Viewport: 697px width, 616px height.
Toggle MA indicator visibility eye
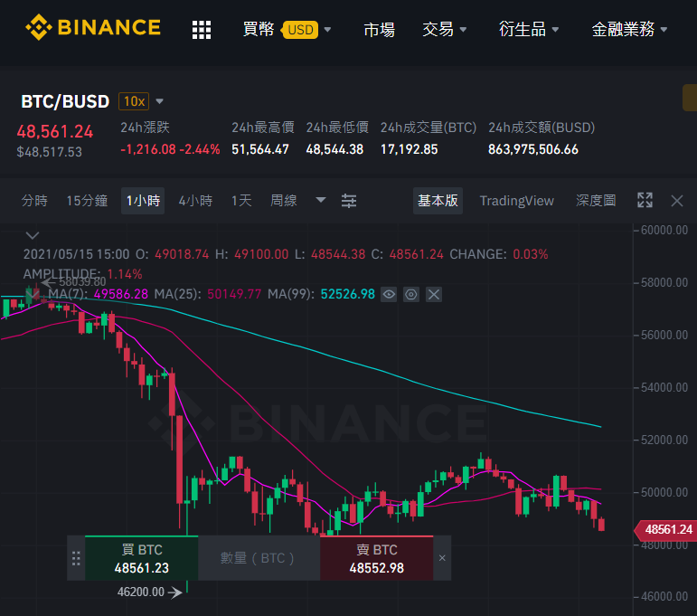point(389,295)
